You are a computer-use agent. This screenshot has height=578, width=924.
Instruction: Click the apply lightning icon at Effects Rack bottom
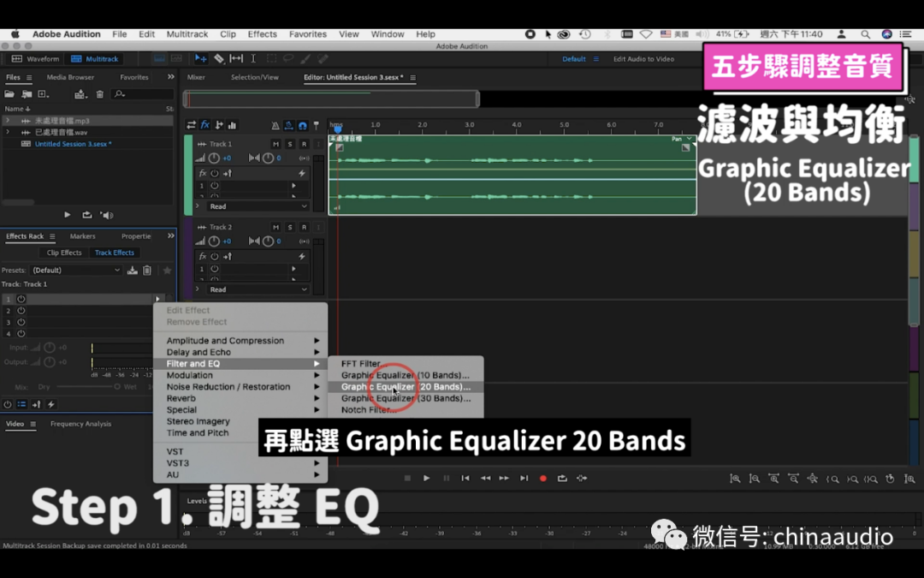tap(51, 404)
